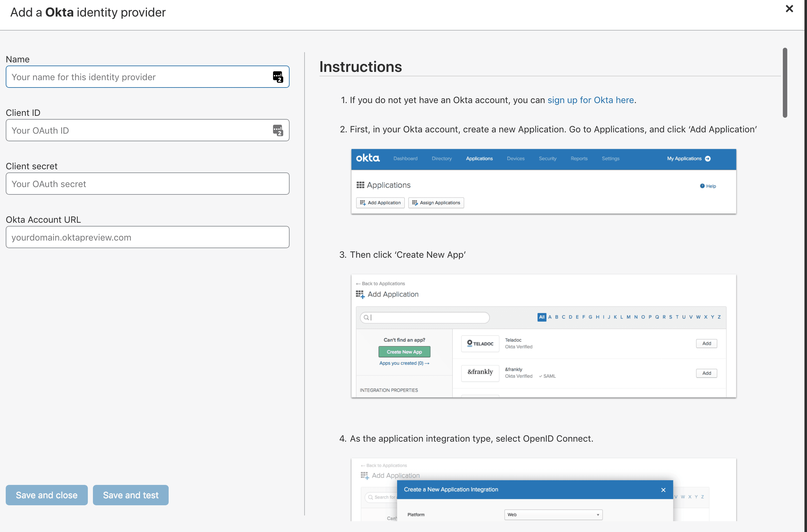Click into the Okta Account URL field

148,237
